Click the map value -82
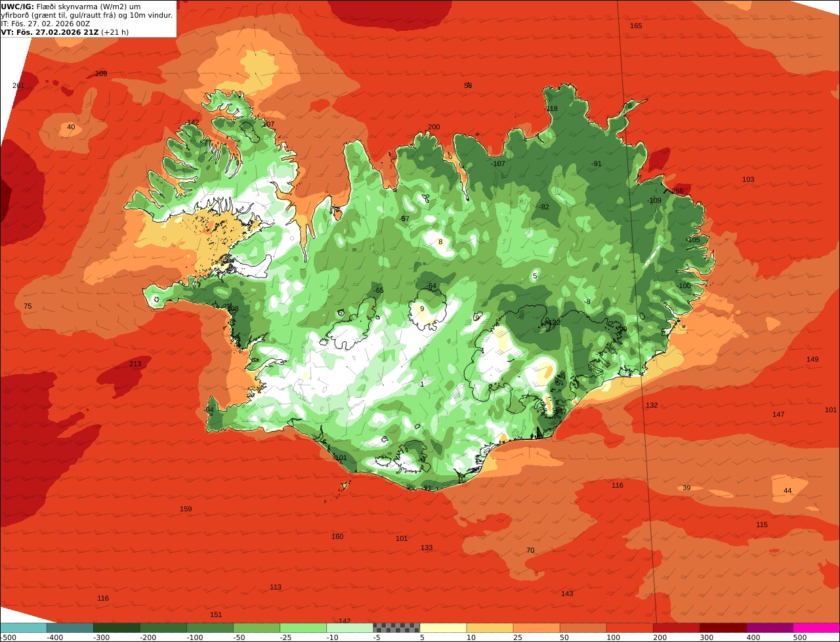 [543, 207]
